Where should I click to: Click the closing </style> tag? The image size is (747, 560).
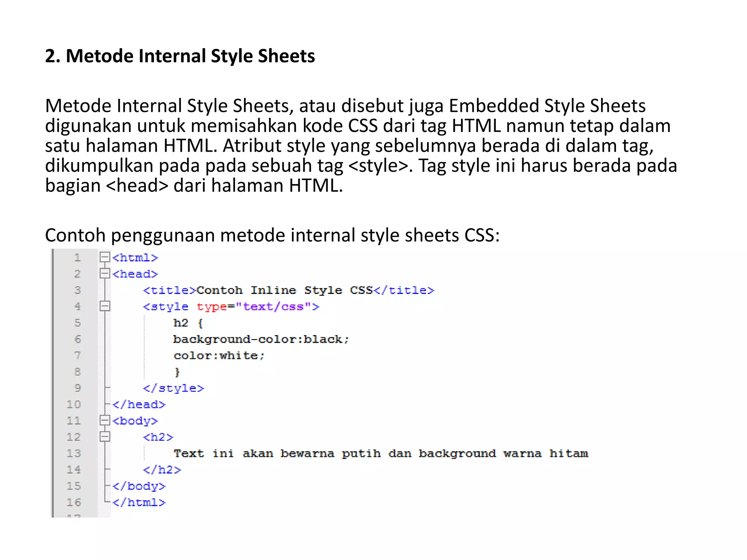coord(173,388)
